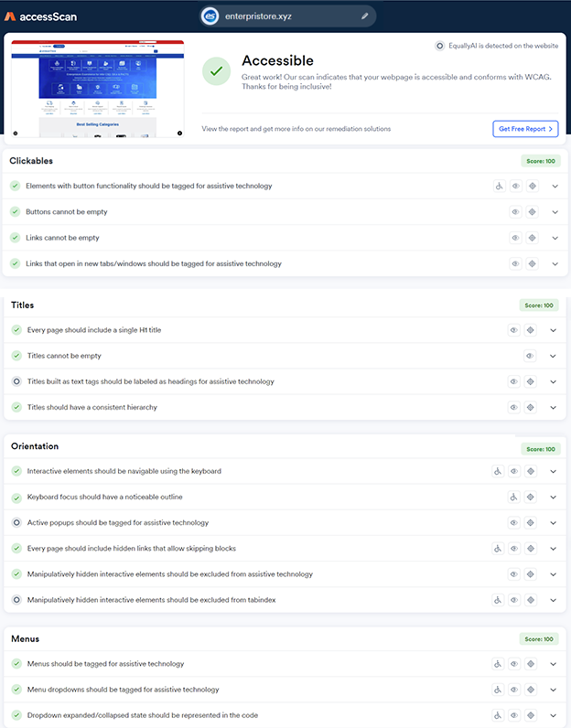The image size is (571, 728).
Task: Click the Get Free Report button
Action: (525, 129)
